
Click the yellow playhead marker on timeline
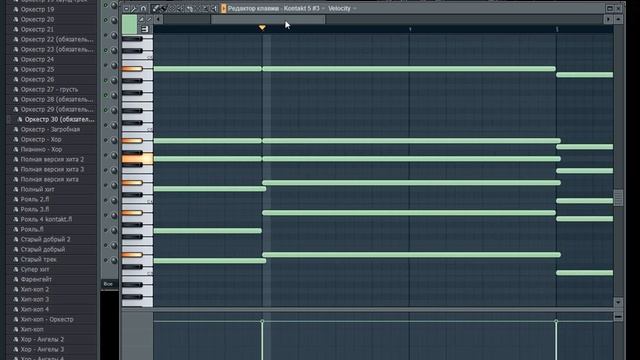[x=262, y=28]
